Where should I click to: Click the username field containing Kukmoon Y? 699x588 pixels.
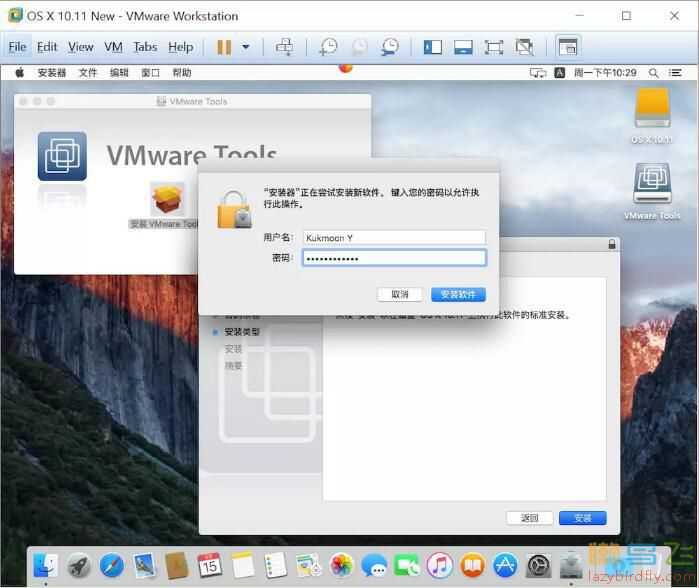click(x=394, y=238)
